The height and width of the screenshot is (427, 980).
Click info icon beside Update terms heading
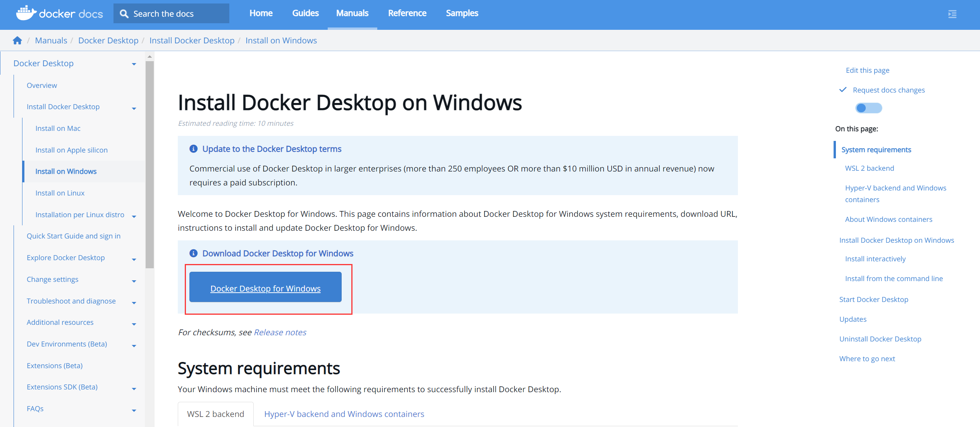click(193, 149)
